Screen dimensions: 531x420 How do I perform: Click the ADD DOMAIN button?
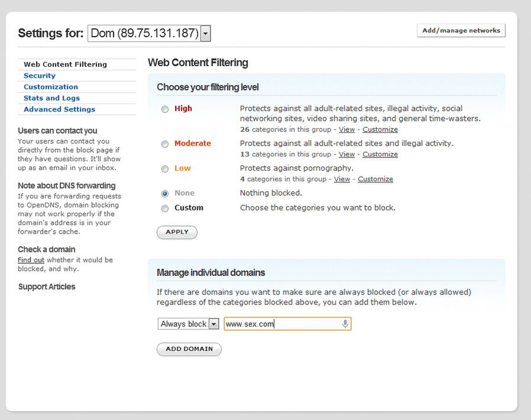pyautogui.click(x=189, y=349)
